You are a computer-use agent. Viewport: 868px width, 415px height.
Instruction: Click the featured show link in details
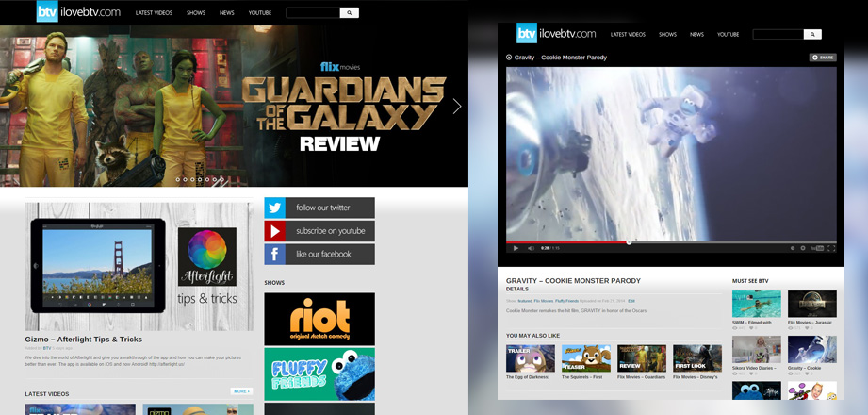pyautogui.click(x=525, y=301)
